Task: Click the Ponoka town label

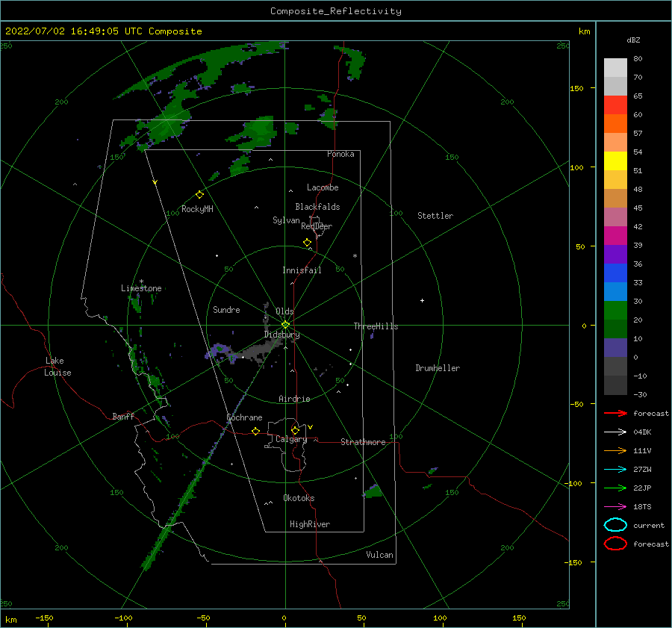Action: point(340,154)
